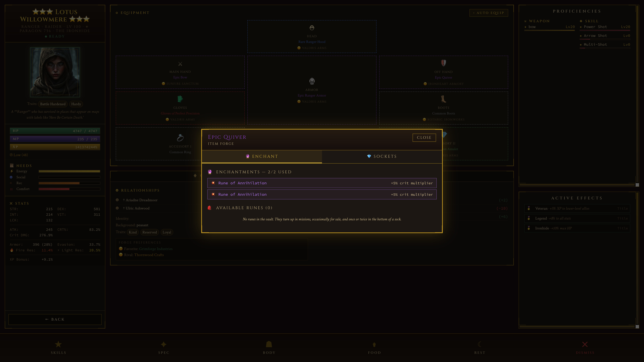The image size is (644, 362).
Task: Click the Accessory I ring icon
Action: tap(180, 138)
